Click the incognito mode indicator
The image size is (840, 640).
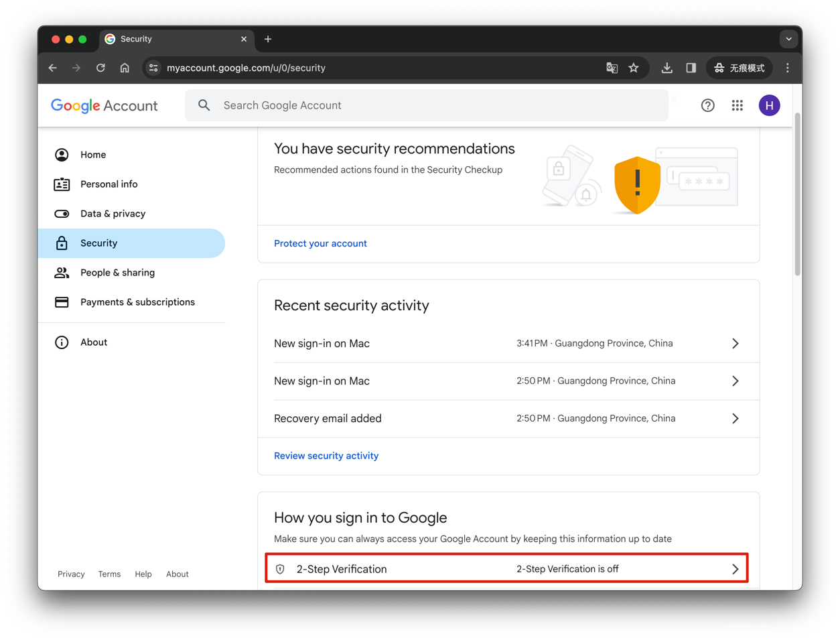coord(740,68)
